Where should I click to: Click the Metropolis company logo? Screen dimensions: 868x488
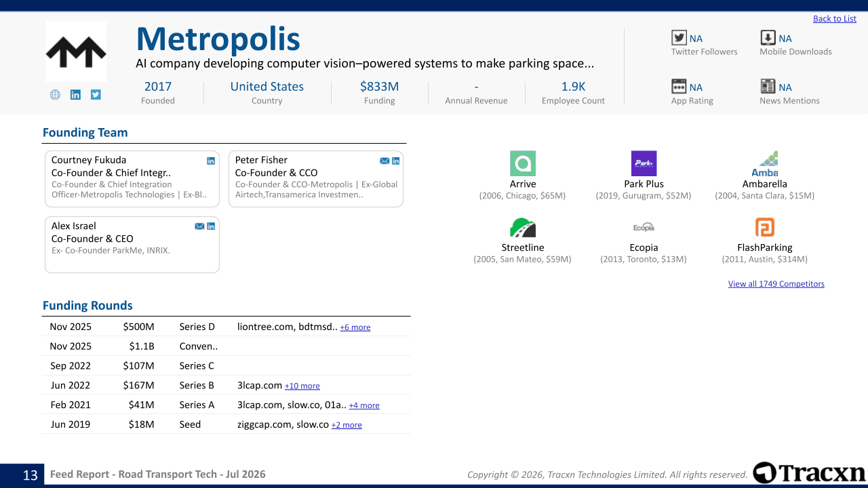click(x=76, y=52)
